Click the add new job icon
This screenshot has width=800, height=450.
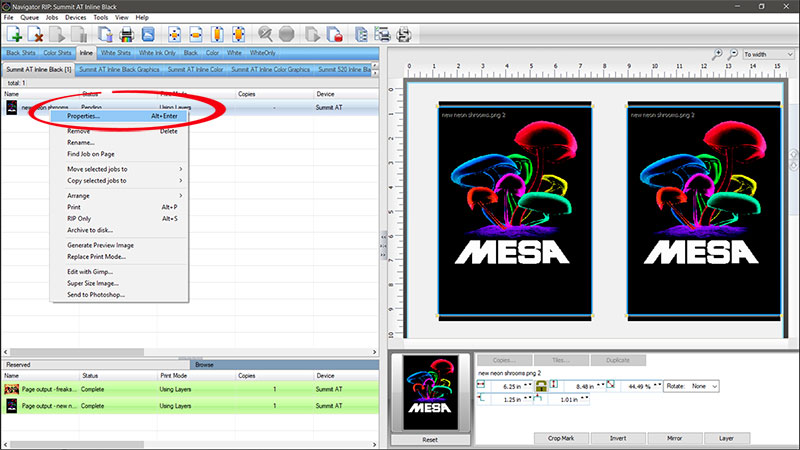point(14,34)
